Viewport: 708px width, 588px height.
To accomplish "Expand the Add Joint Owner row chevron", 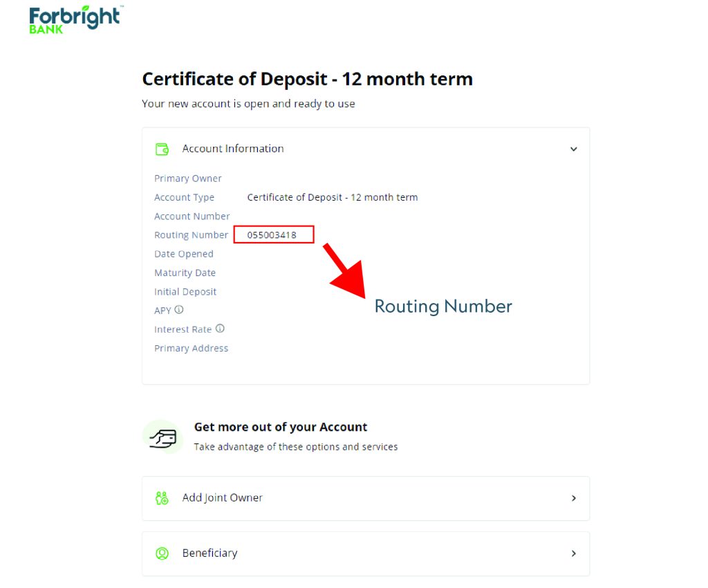I will (573, 497).
